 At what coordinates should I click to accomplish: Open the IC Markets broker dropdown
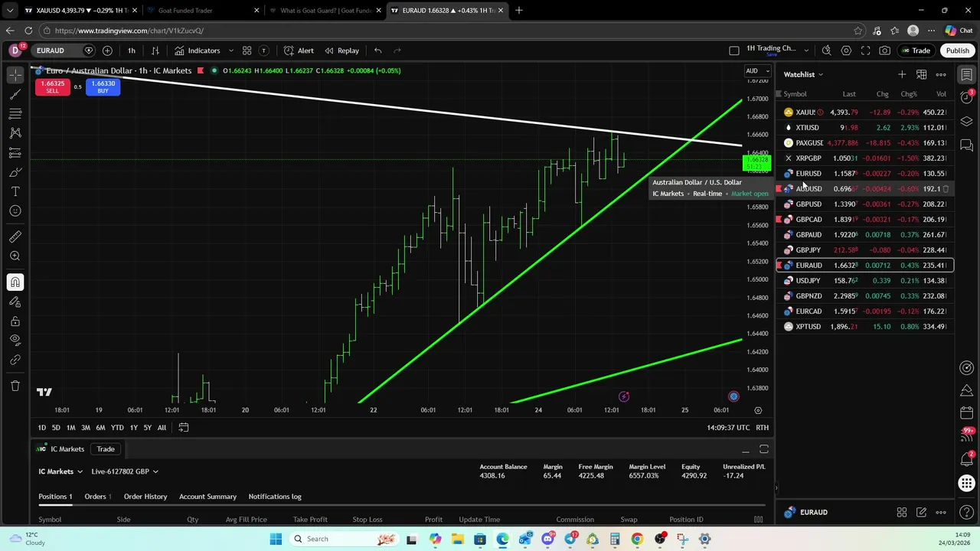tap(60, 471)
